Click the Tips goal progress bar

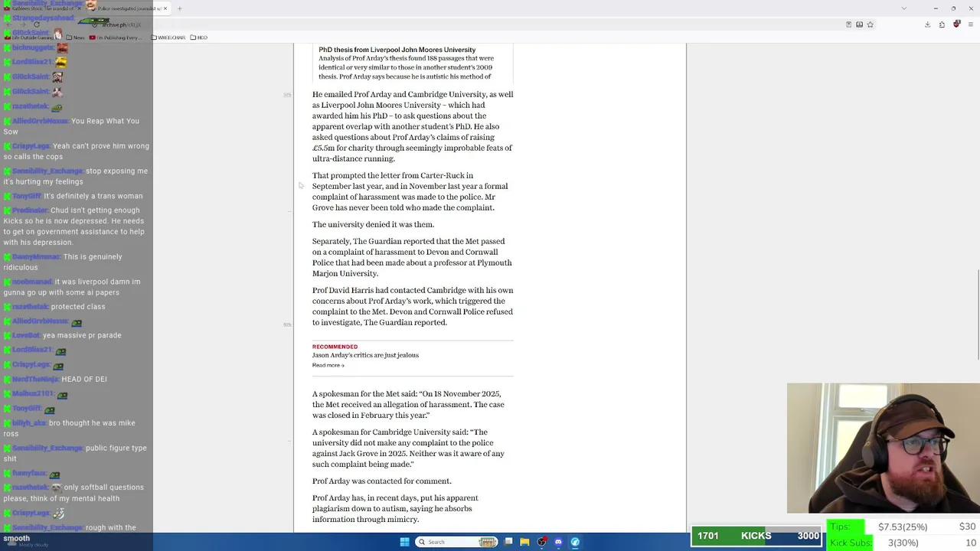tap(903, 527)
